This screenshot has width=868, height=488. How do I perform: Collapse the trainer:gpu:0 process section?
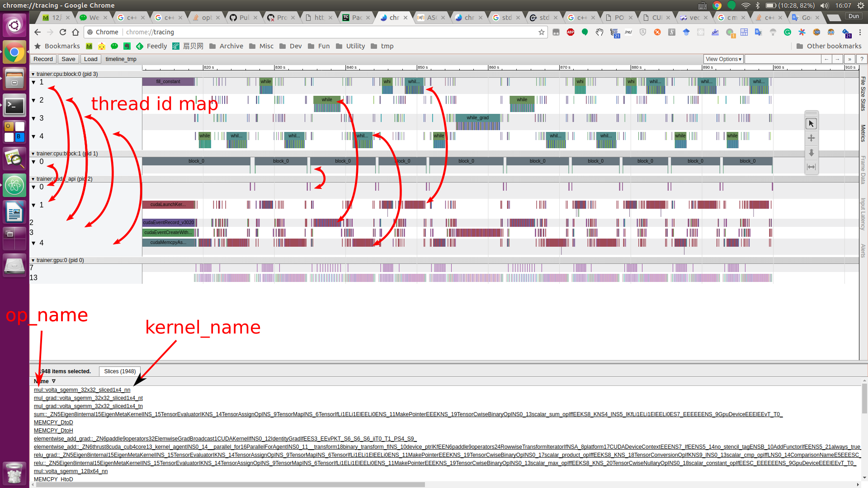(33, 260)
